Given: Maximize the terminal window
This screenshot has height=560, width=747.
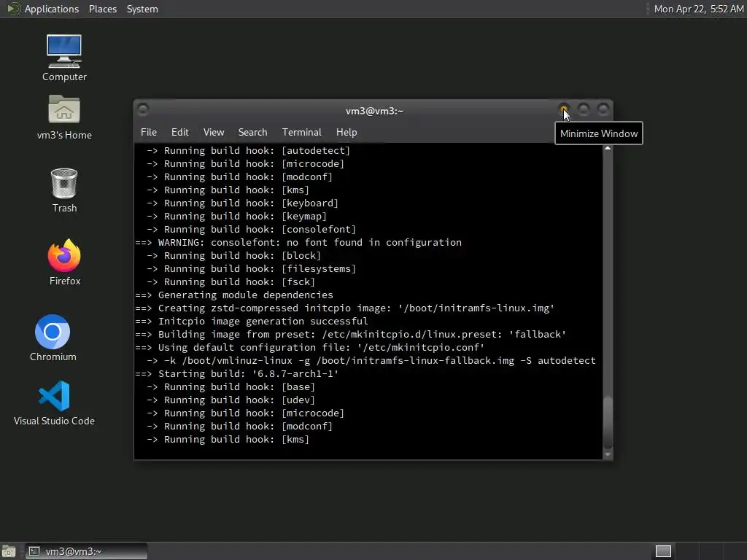Looking at the screenshot, I should coord(584,109).
